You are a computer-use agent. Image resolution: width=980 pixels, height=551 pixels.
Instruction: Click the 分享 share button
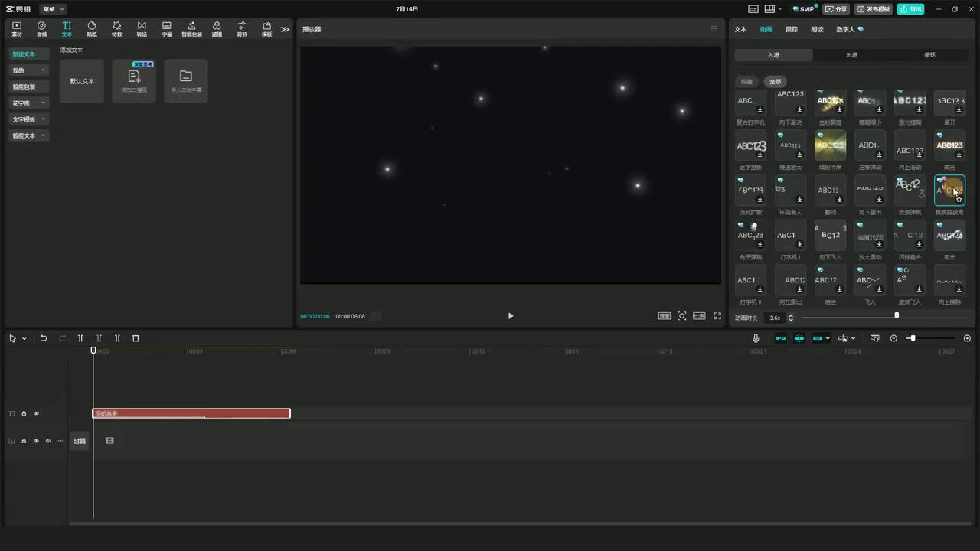click(x=836, y=9)
